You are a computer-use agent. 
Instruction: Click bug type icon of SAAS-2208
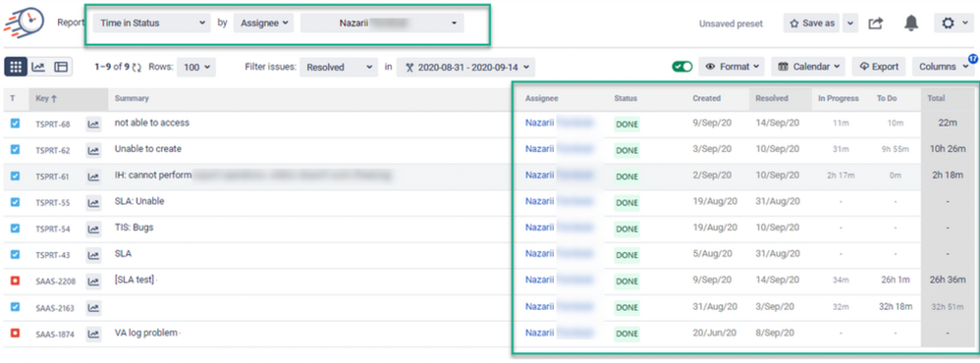(16, 281)
